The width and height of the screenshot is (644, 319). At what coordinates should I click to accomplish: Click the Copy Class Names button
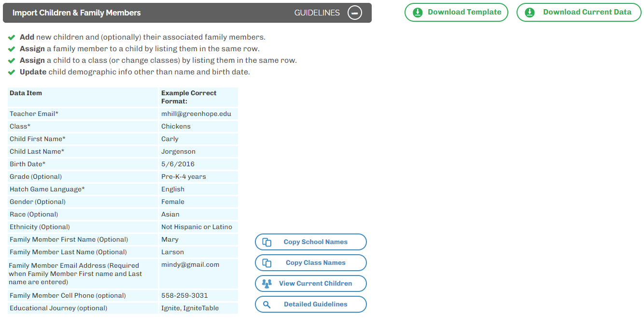pos(311,263)
